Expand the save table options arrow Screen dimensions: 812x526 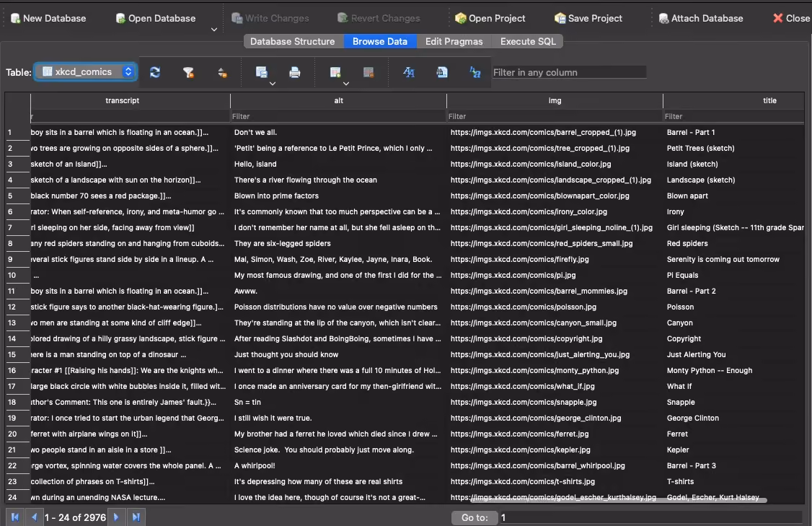coord(273,84)
